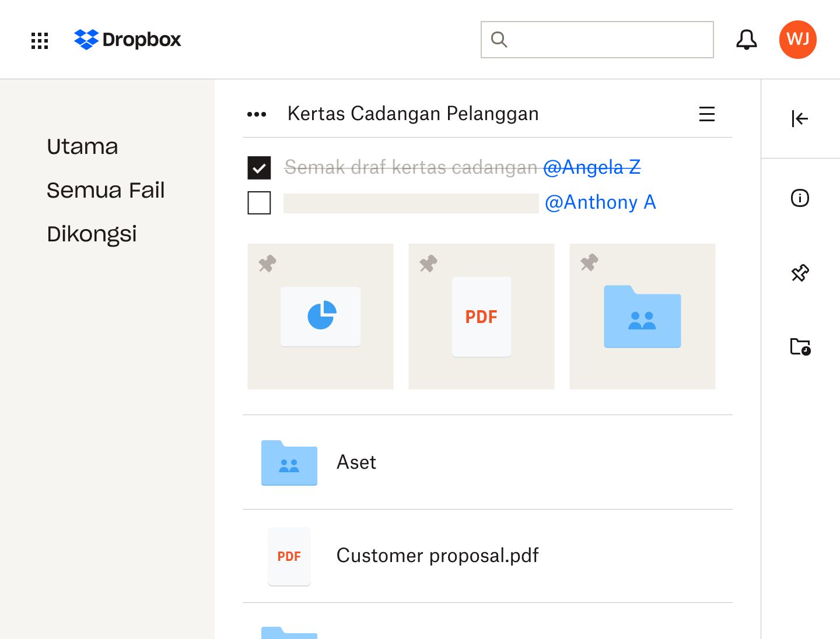Toggle the pin on the shared folder card
The height and width of the screenshot is (639, 840).
point(589,262)
